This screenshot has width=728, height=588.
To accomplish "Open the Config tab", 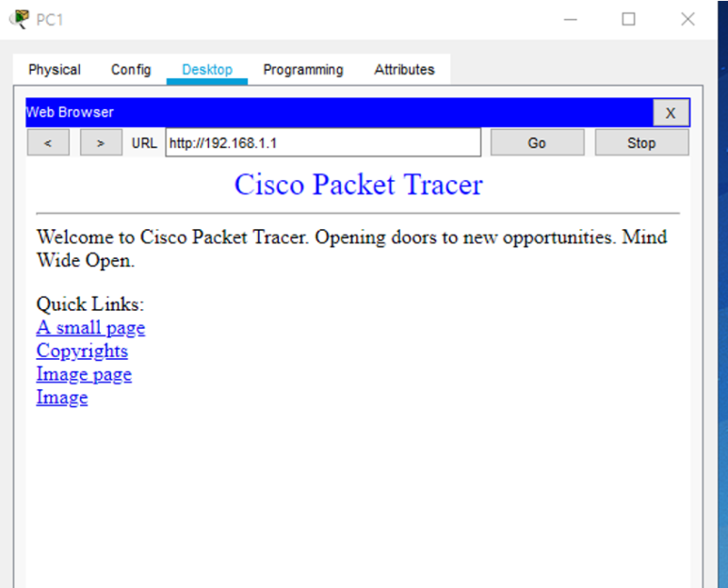I will (131, 70).
